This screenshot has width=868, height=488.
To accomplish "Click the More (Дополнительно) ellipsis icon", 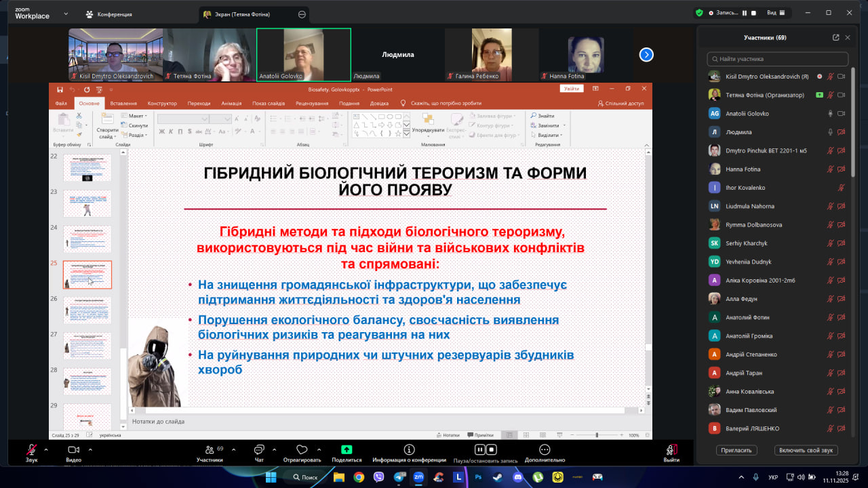I will 544,449.
